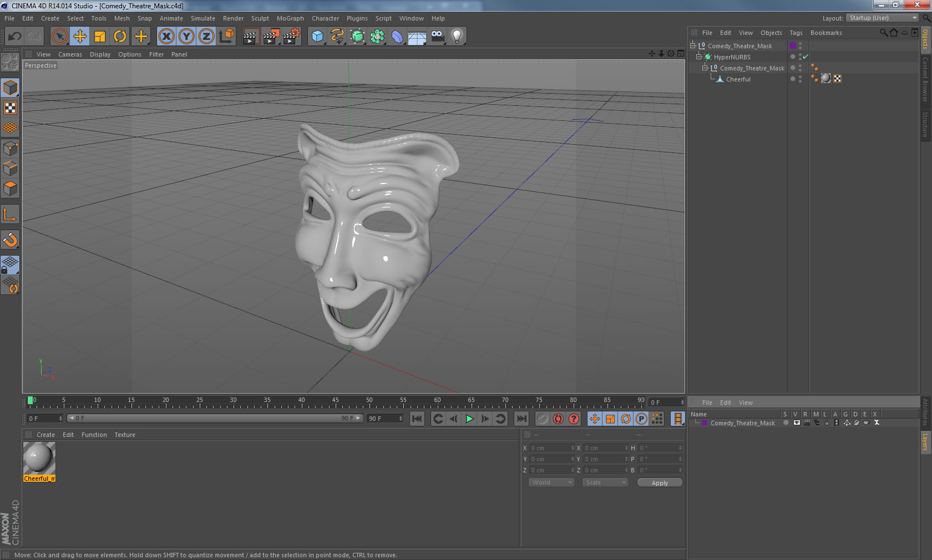Click the Apply coordinates button
Image resolution: width=932 pixels, height=560 pixels.
[660, 483]
